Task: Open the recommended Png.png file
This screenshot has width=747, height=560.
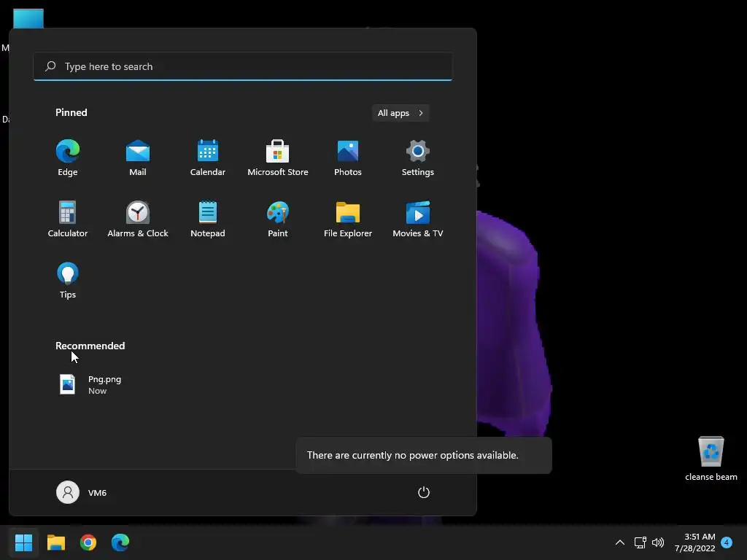Action: [90, 384]
